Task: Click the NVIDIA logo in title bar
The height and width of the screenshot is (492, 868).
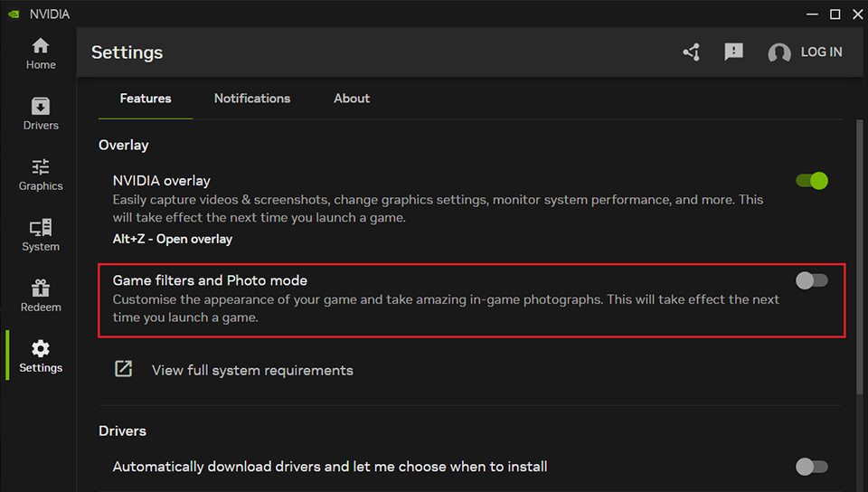Action: 14,14
